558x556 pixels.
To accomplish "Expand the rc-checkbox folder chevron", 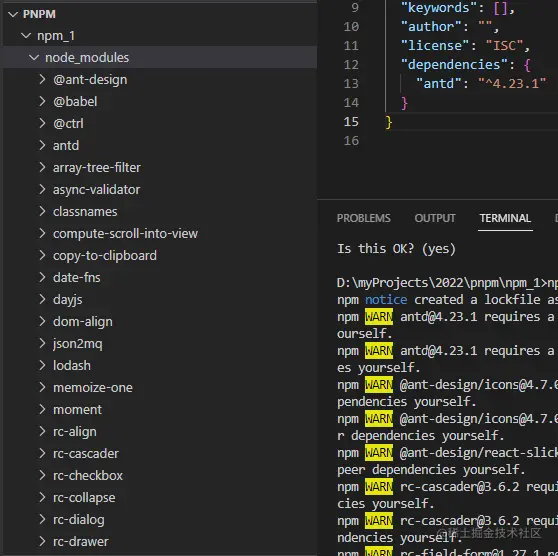I will [x=42, y=475].
